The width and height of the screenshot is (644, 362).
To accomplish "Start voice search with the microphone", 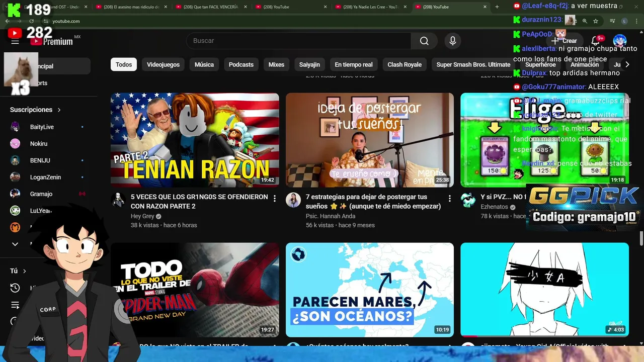I will click(x=453, y=41).
